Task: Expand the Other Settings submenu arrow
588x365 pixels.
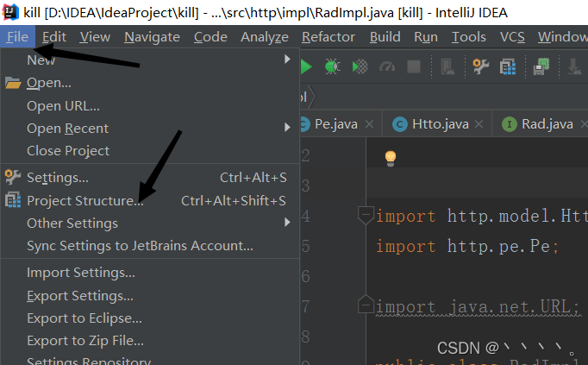Action: pyautogui.click(x=287, y=223)
